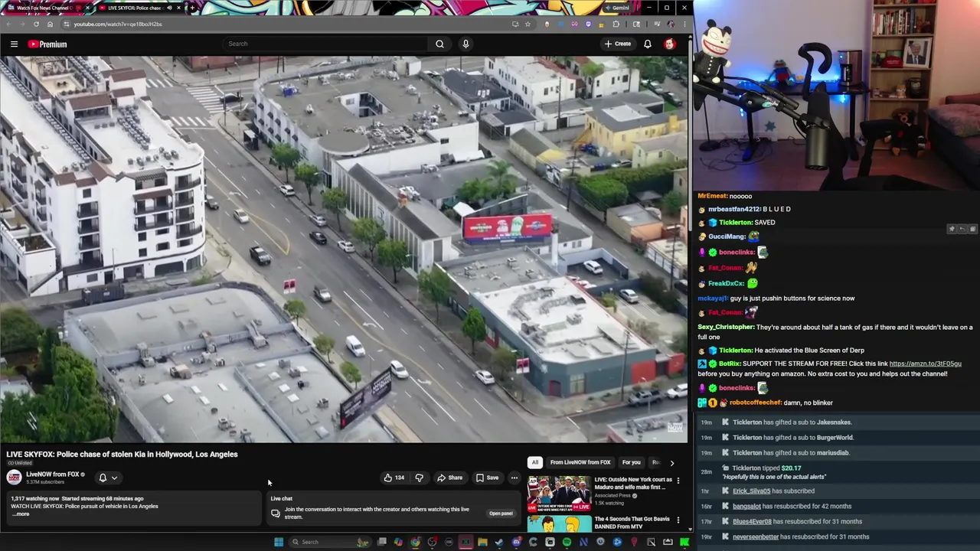Select the All filter chip
Screen dimensions: 980x551
pyautogui.click(x=535, y=462)
